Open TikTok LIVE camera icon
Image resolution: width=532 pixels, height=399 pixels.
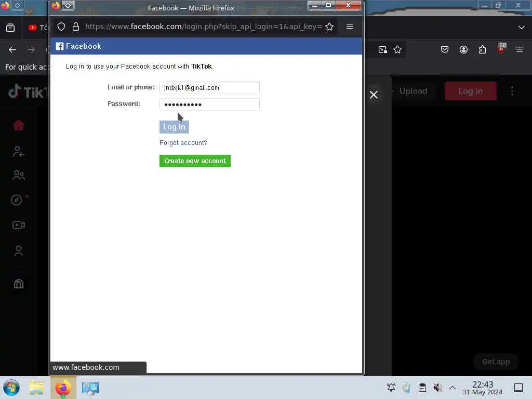tap(18, 225)
